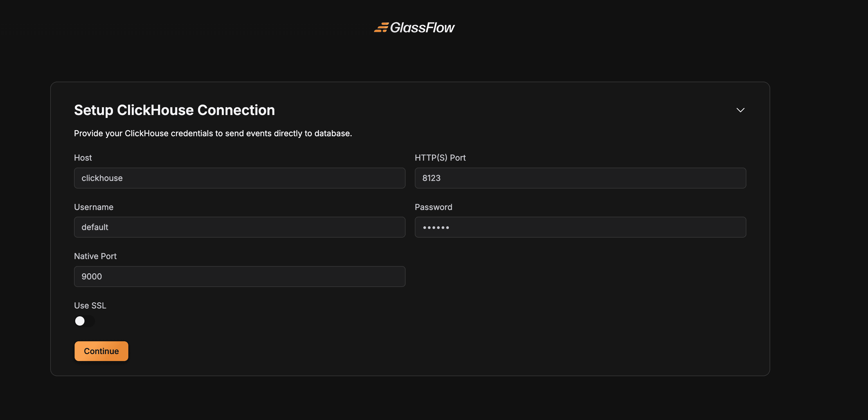The height and width of the screenshot is (420, 868).
Task: Click the Username field containing default
Action: [239, 227]
